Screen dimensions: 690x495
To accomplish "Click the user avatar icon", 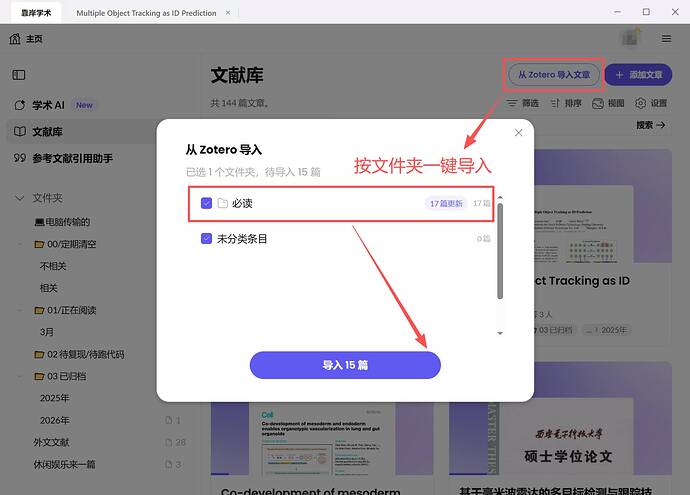I will (x=631, y=38).
